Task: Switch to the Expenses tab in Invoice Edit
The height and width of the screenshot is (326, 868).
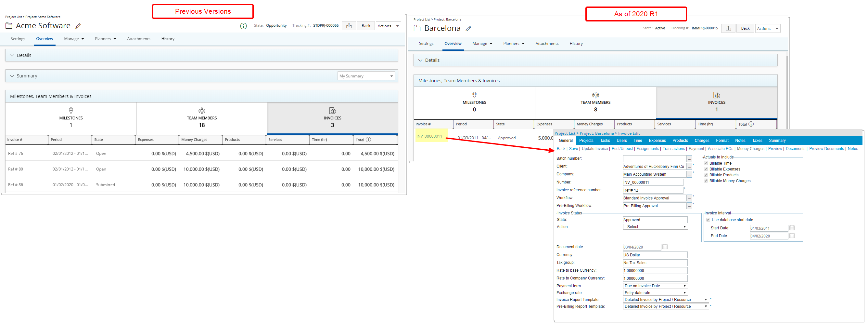Action: click(657, 141)
